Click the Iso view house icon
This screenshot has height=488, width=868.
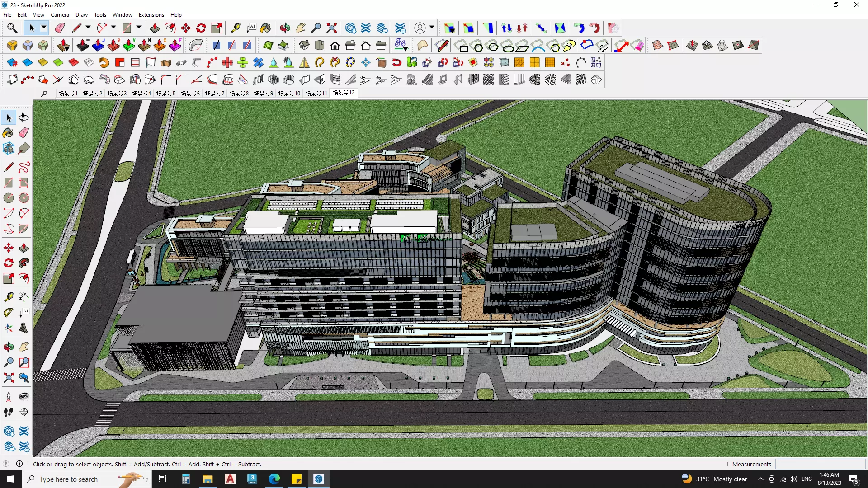point(304,45)
